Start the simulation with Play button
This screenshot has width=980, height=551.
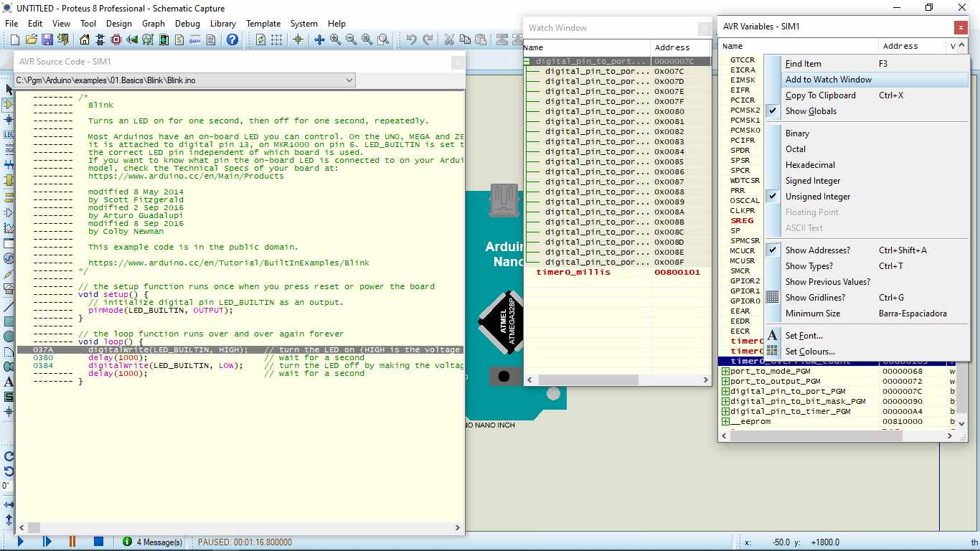[x=20, y=542]
